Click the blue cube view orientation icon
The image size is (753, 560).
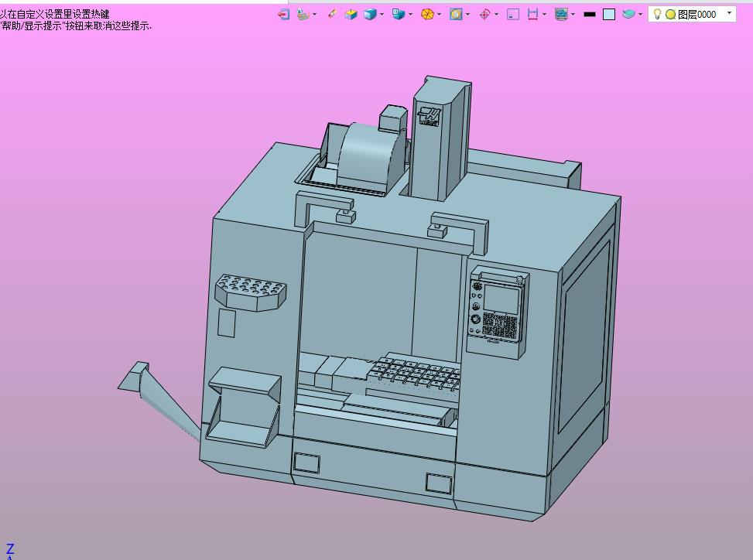(x=398, y=15)
